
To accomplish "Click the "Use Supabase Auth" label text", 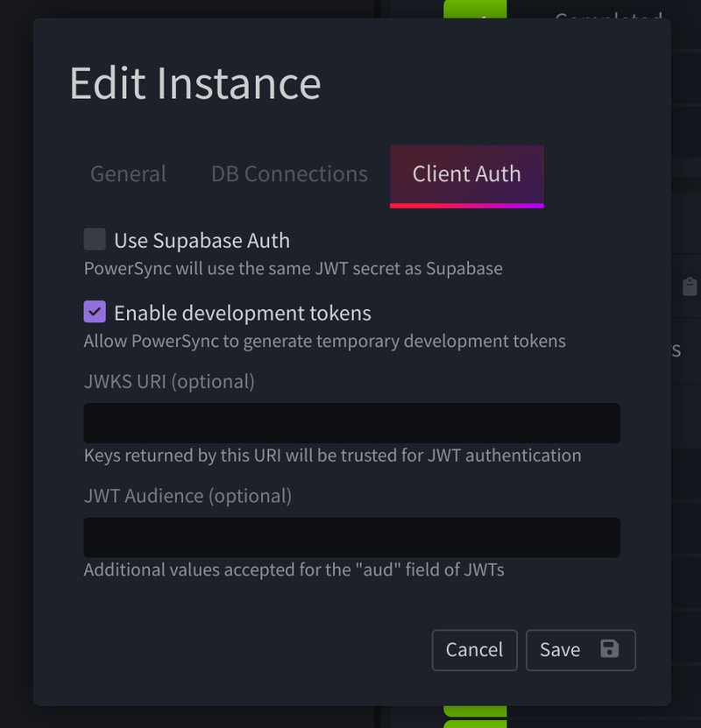I will [x=202, y=241].
